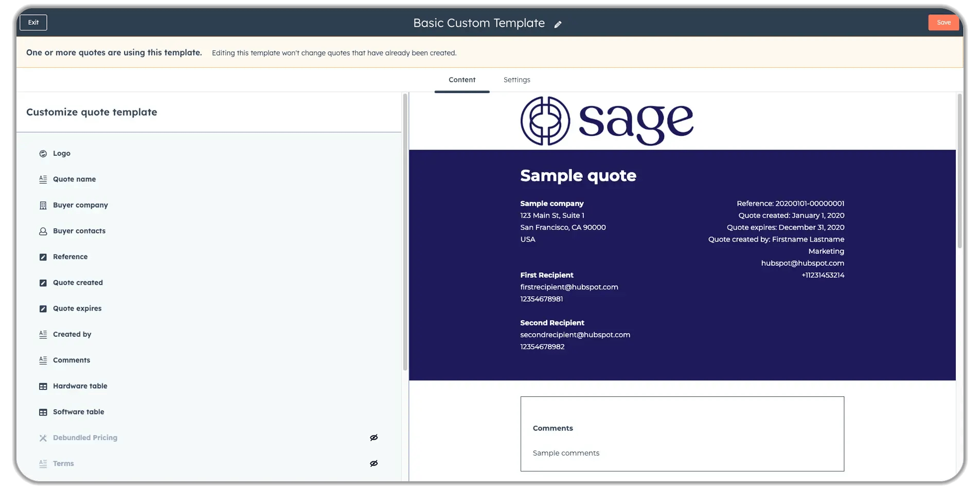Exit the template editor
980x490 pixels.
point(33,22)
